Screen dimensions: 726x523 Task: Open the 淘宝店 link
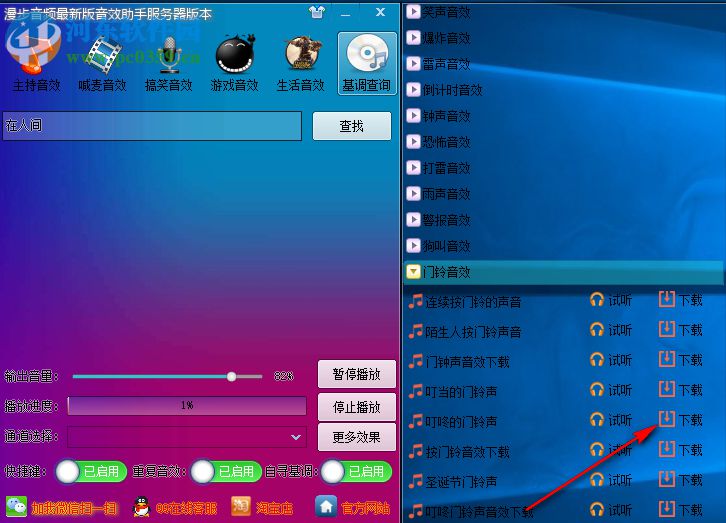(x=262, y=508)
